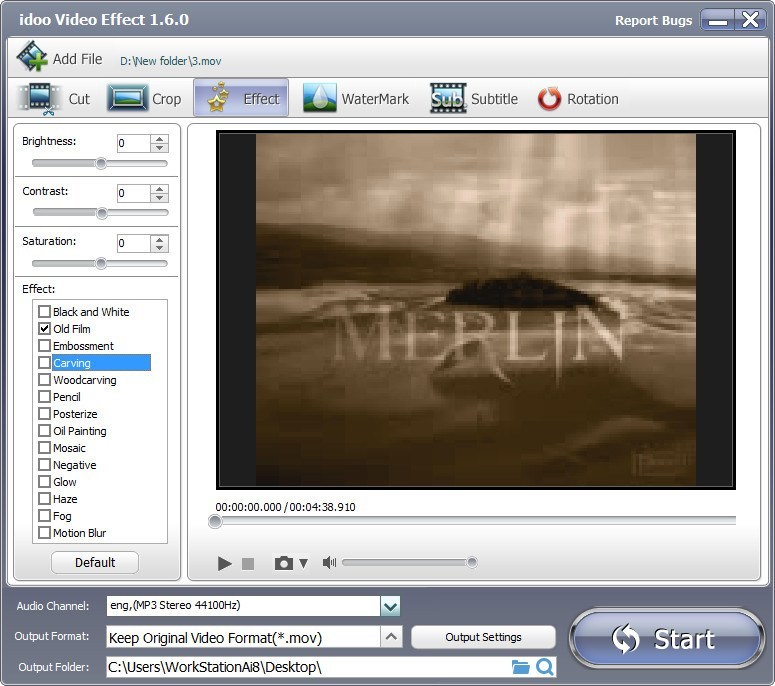Browse output folder with folder icon
The width and height of the screenshot is (775, 686).
(x=520, y=667)
